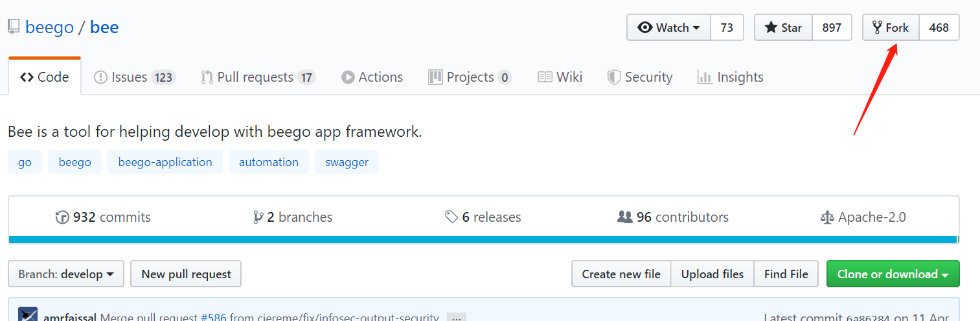Click the commits history clock icon
This screenshot has width=980, height=321.
pos(62,217)
